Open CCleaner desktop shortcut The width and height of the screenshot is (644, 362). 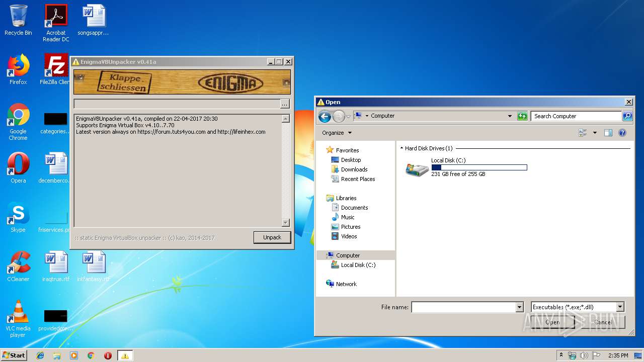tap(18, 266)
